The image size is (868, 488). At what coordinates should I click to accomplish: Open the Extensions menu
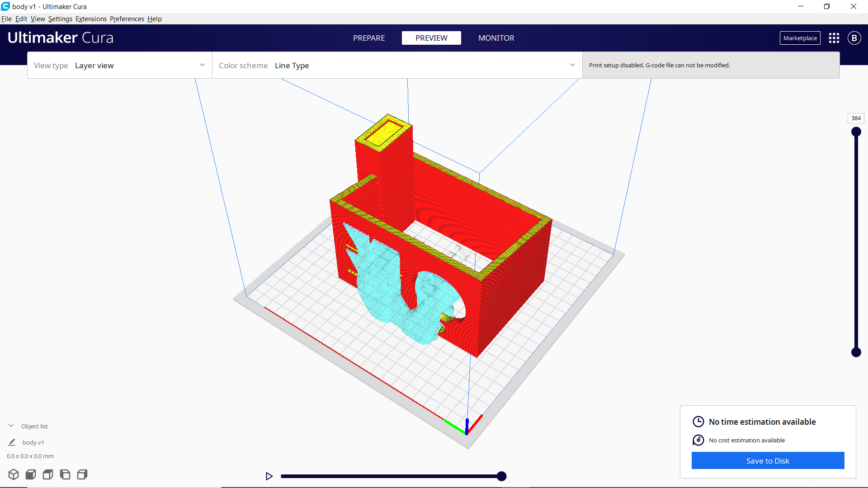coord(91,19)
